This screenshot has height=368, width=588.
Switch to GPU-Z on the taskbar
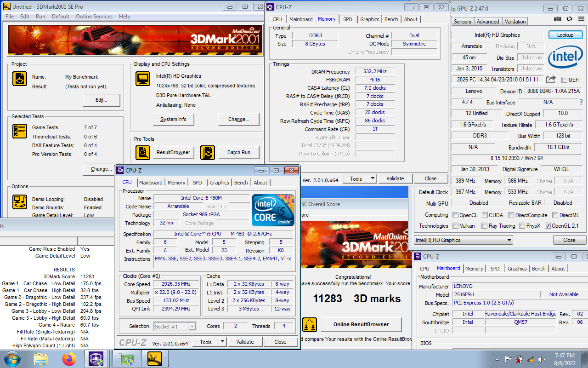pyautogui.click(x=126, y=359)
